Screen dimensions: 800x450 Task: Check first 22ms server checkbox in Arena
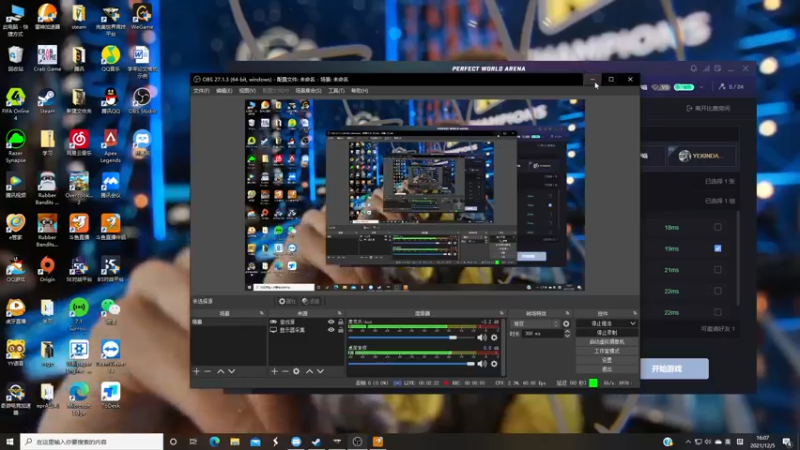(718, 291)
